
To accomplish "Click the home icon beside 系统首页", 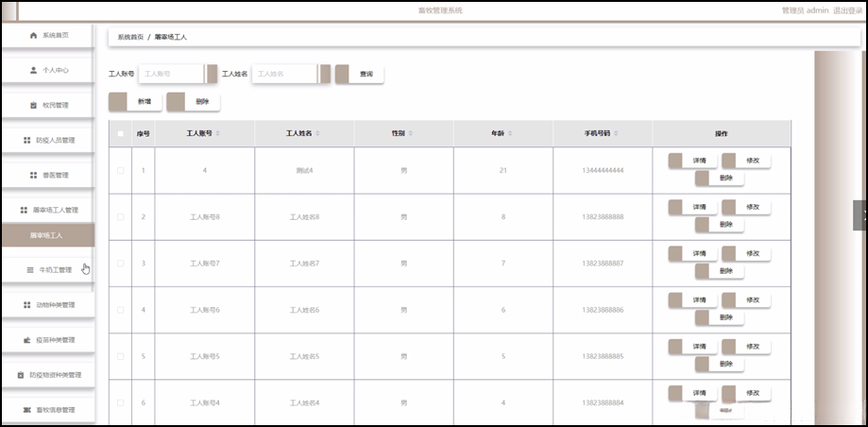I will click(x=34, y=36).
